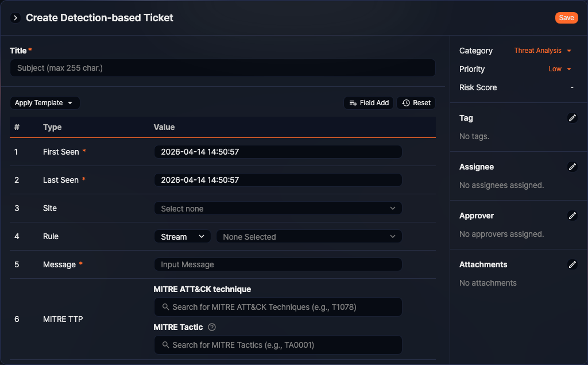Edit approvers via the Approver pencil icon
588x365 pixels.
coord(572,216)
